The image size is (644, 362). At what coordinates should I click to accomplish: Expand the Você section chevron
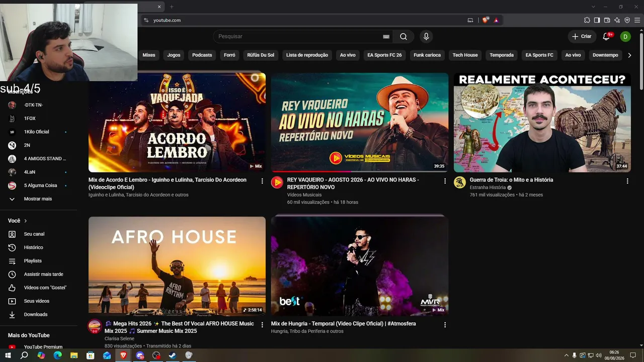coord(26,221)
